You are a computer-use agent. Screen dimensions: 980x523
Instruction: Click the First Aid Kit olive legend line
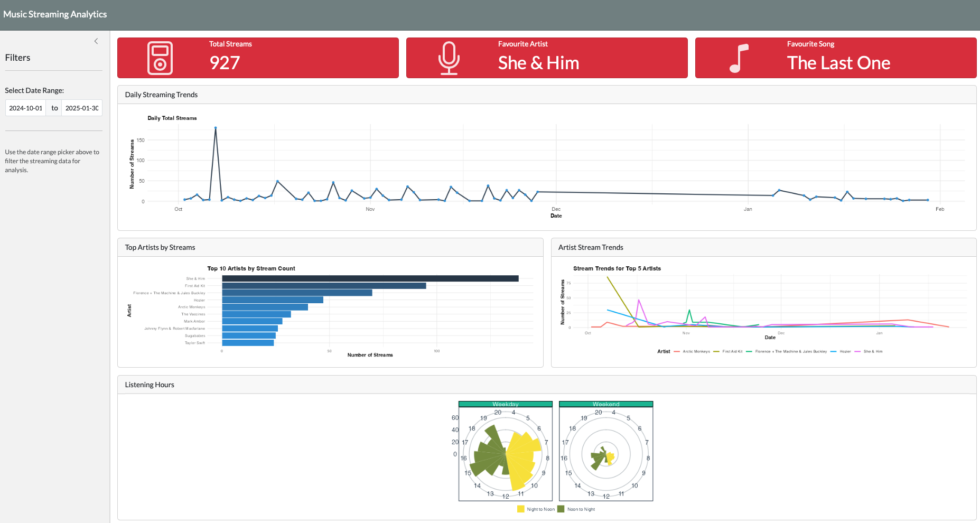click(716, 351)
